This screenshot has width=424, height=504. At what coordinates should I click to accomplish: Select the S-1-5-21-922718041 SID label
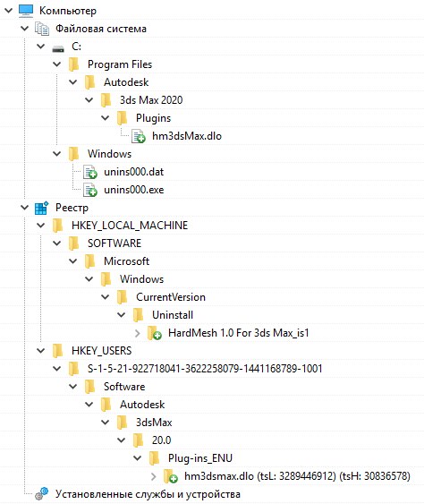[205, 368]
